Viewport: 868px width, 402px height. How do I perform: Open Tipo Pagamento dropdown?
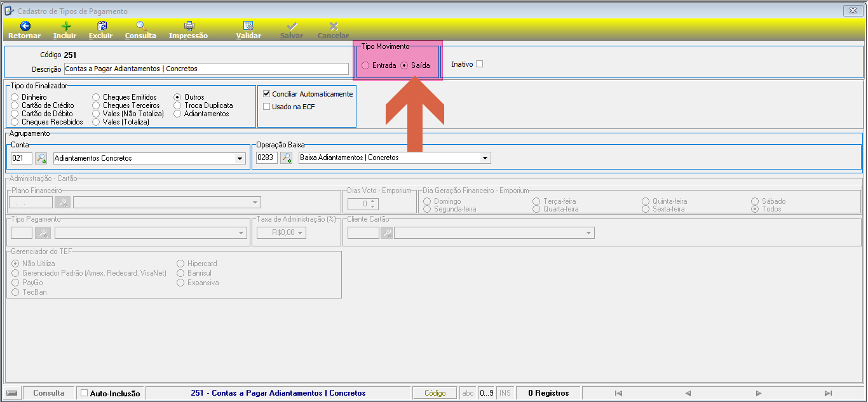pos(241,233)
